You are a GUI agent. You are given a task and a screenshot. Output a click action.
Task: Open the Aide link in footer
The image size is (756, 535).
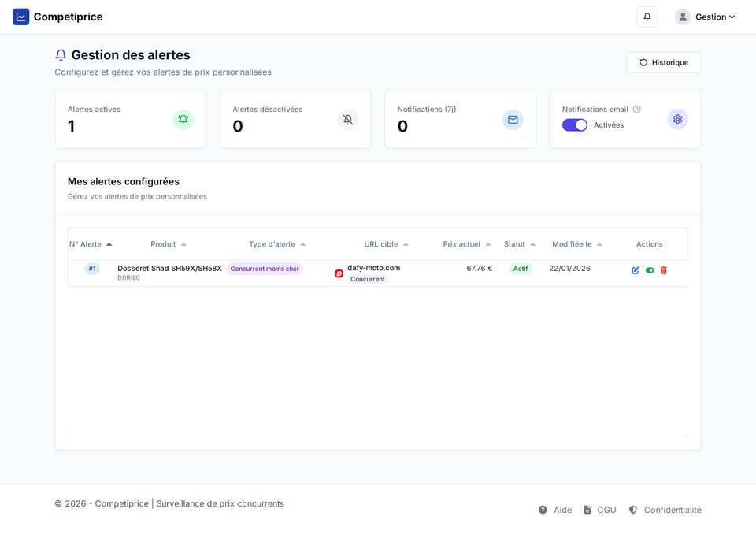click(562, 509)
